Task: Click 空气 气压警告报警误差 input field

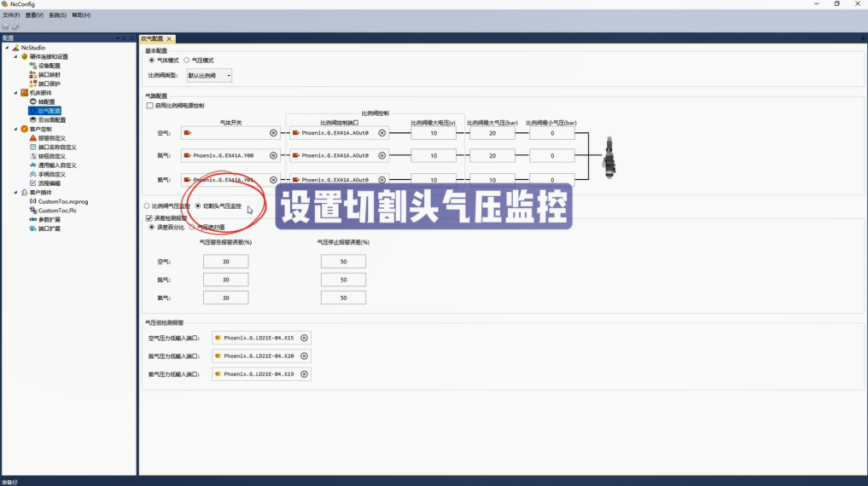Action: tap(225, 262)
